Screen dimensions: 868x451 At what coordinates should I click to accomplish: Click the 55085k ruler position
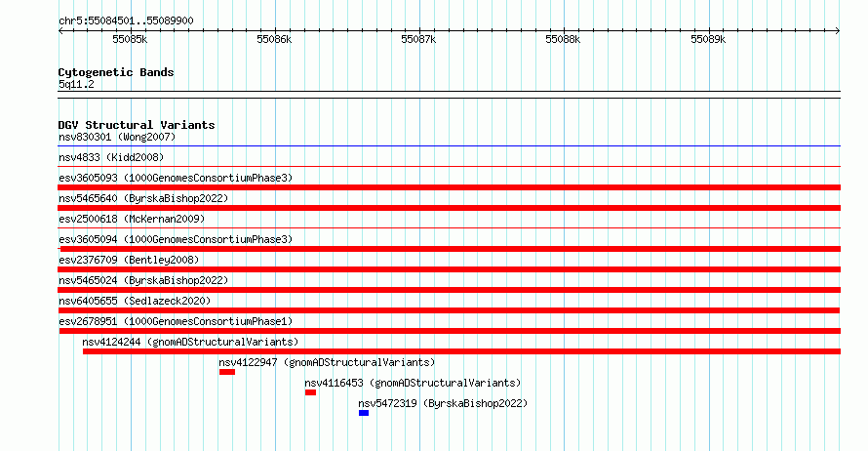click(x=130, y=39)
